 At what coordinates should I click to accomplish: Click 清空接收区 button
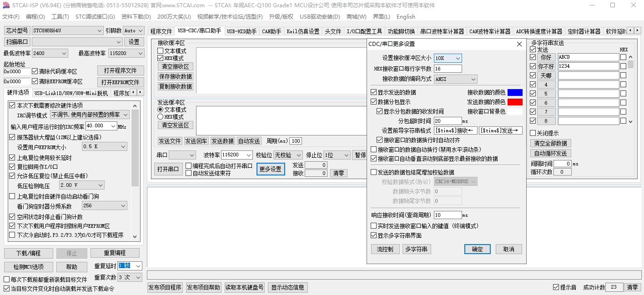pyautogui.click(x=176, y=66)
